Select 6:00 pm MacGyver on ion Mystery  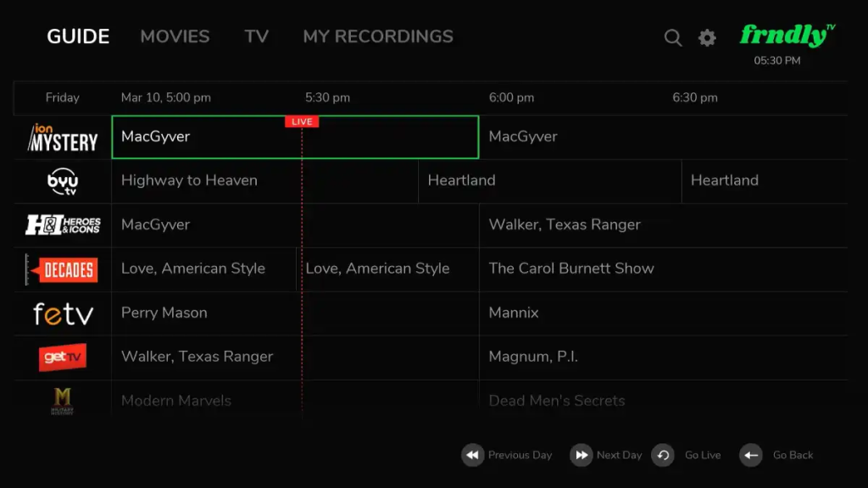coord(663,137)
